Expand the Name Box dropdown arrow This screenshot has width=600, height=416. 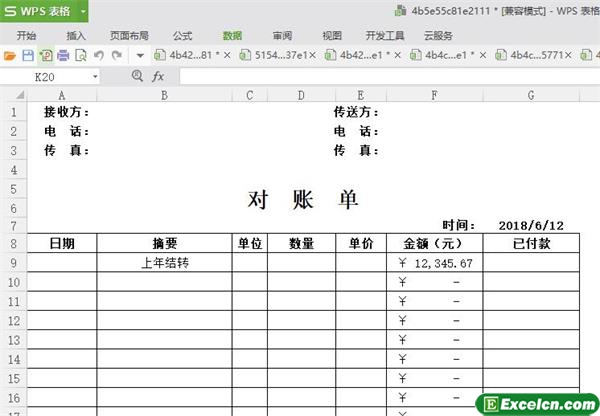[x=95, y=77]
